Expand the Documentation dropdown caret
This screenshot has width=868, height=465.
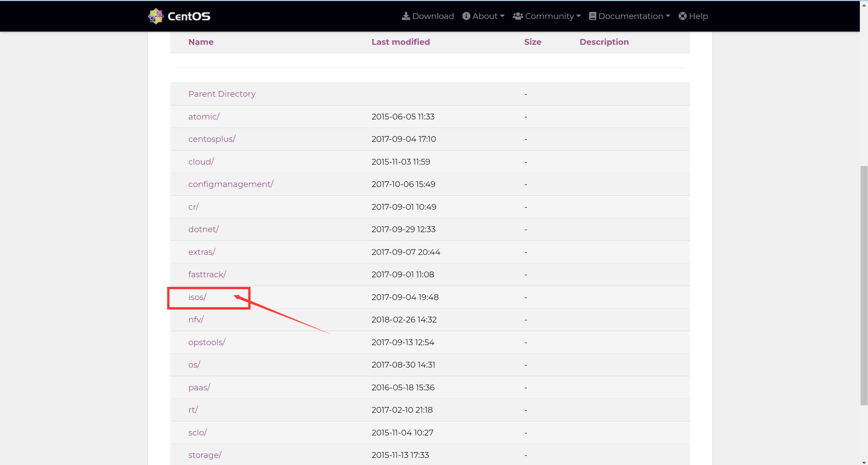tap(668, 16)
